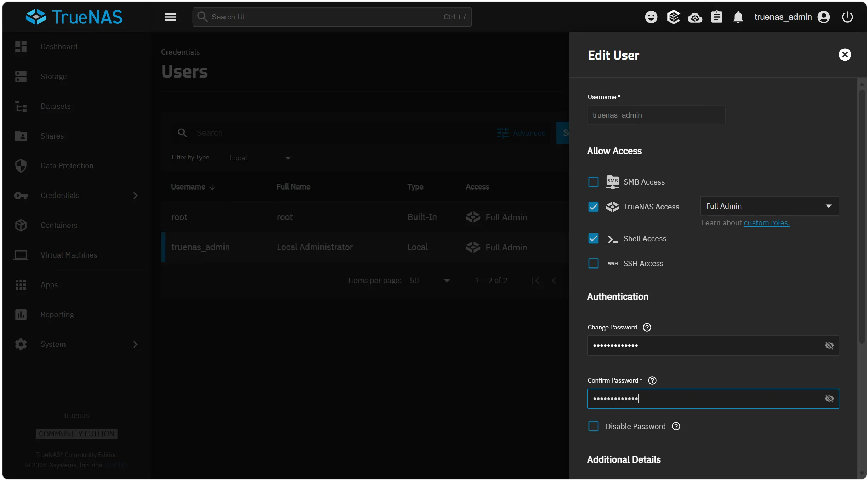
Task: Open the TrueNAS Connect cloud icon
Action: tap(695, 17)
